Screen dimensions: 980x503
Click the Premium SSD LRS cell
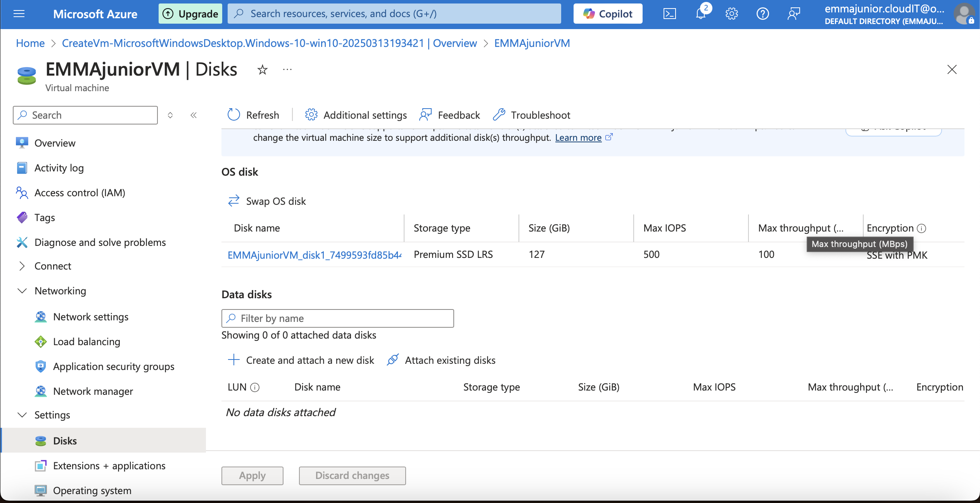(453, 254)
